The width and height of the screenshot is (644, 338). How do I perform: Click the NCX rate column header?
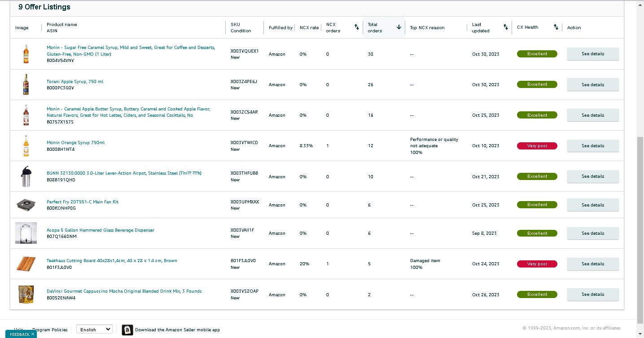pyautogui.click(x=309, y=28)
